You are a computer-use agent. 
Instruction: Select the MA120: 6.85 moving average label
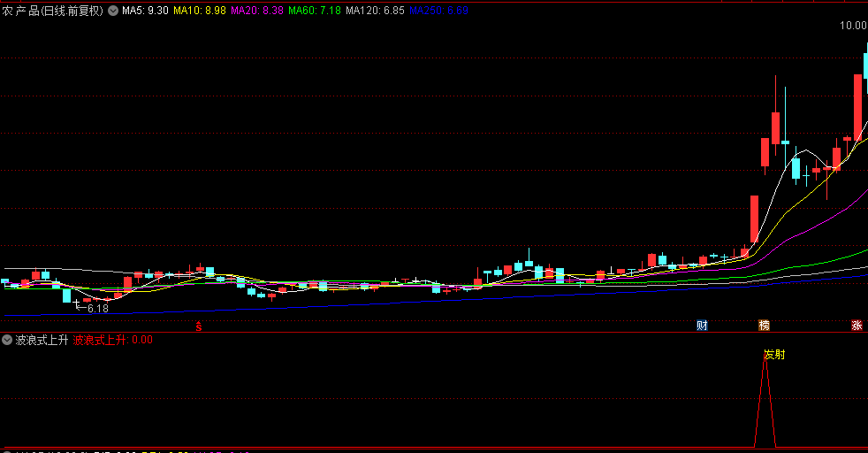click(375, 11)
